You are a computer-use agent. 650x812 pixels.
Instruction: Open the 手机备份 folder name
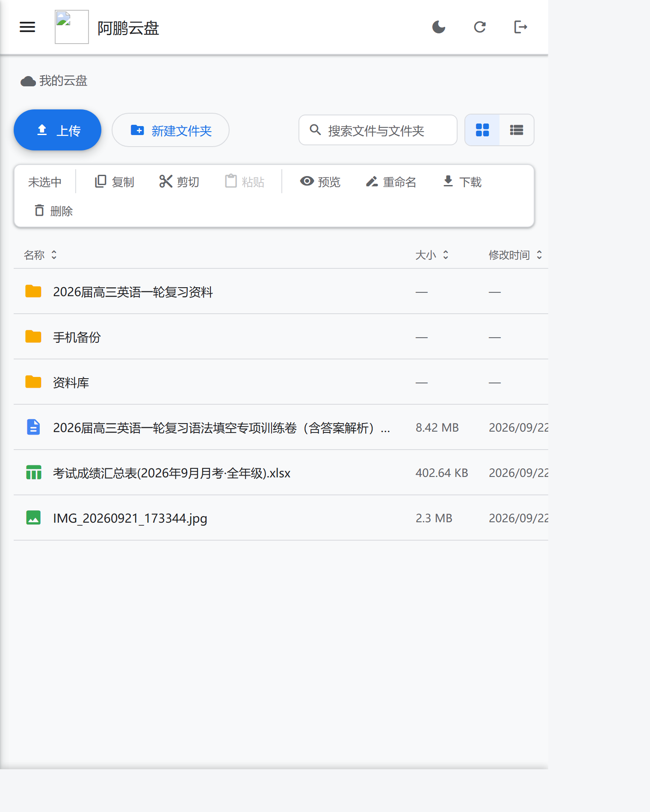point(77,337)
